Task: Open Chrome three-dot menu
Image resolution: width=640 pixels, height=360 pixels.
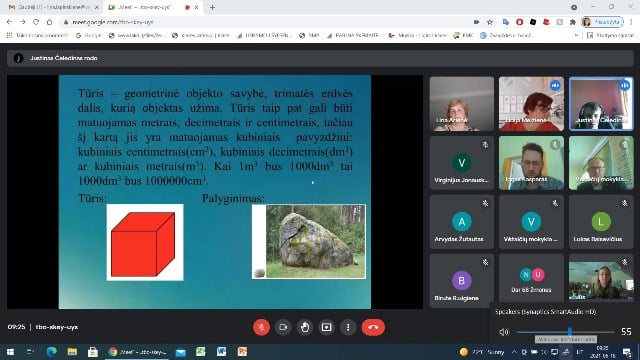Action: pos(631,22)
